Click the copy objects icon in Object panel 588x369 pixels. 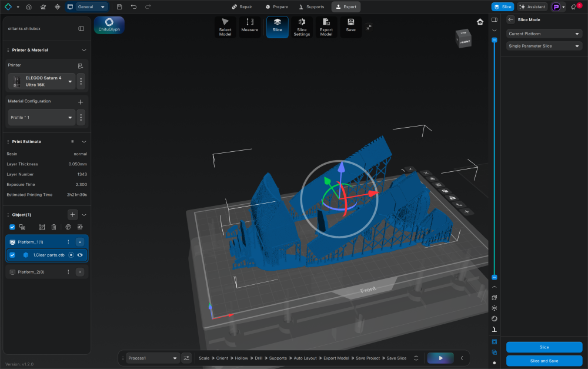(x=22, y=227)
